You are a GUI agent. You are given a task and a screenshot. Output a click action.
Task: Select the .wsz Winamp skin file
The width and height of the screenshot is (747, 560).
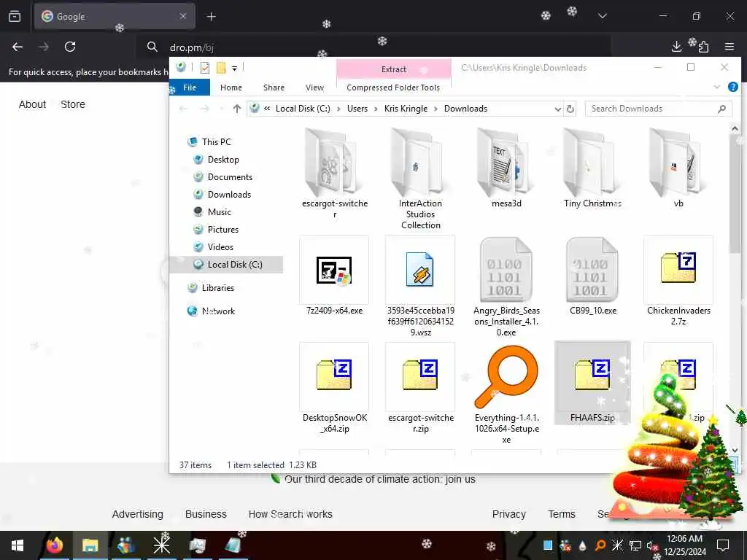pos(420,286)
